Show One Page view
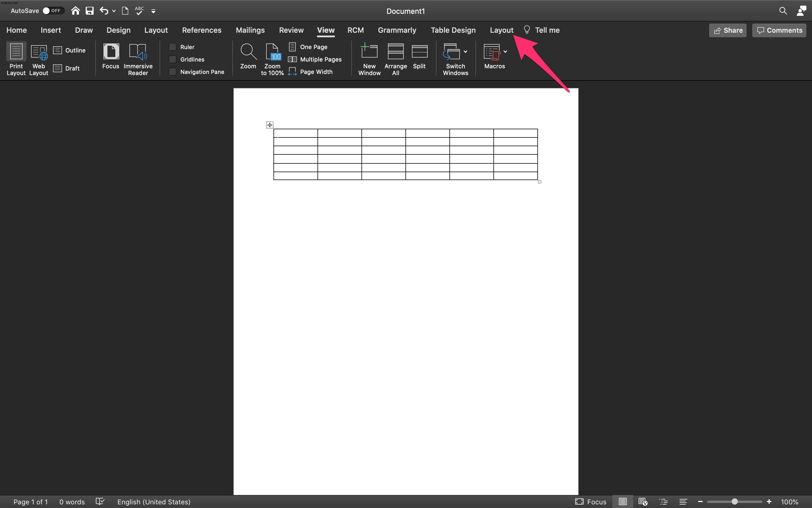The image size is (812, 508). point(308,47)
